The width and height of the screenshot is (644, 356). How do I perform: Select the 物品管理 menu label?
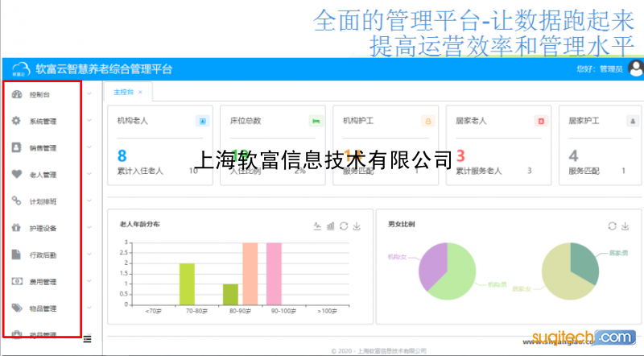point(43,308)
